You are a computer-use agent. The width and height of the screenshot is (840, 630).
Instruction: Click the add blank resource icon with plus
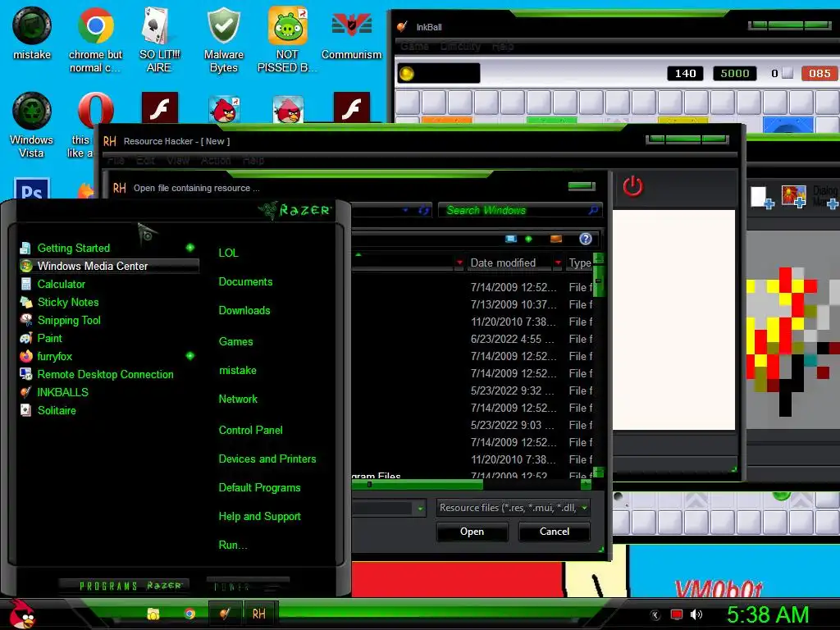(762, 197)
